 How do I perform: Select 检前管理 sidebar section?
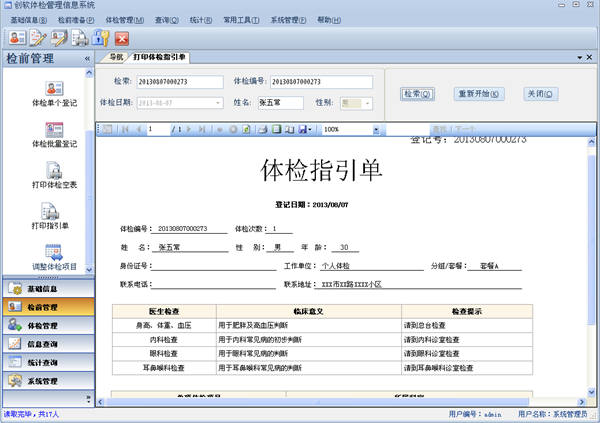(49, 307)
